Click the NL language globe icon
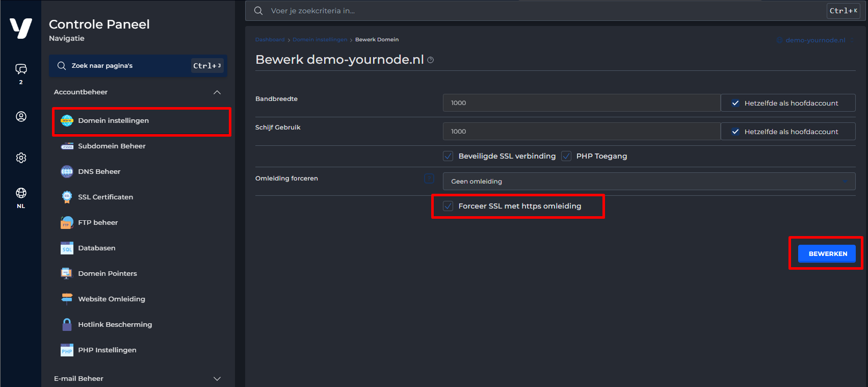This screenshot has width=868, height=387. coord(21,193)
